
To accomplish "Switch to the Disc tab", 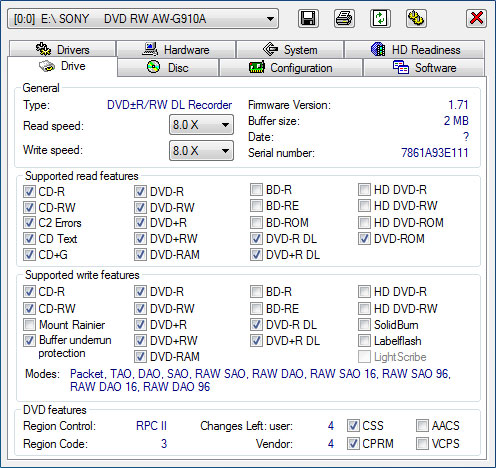I will pos(168,68).
